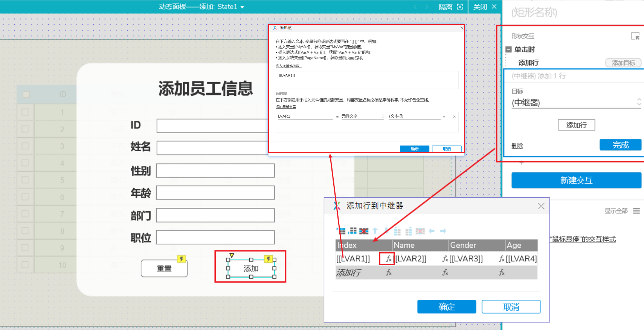Close the 编辑值 dialog
The image size is (644, 330).
462,28
